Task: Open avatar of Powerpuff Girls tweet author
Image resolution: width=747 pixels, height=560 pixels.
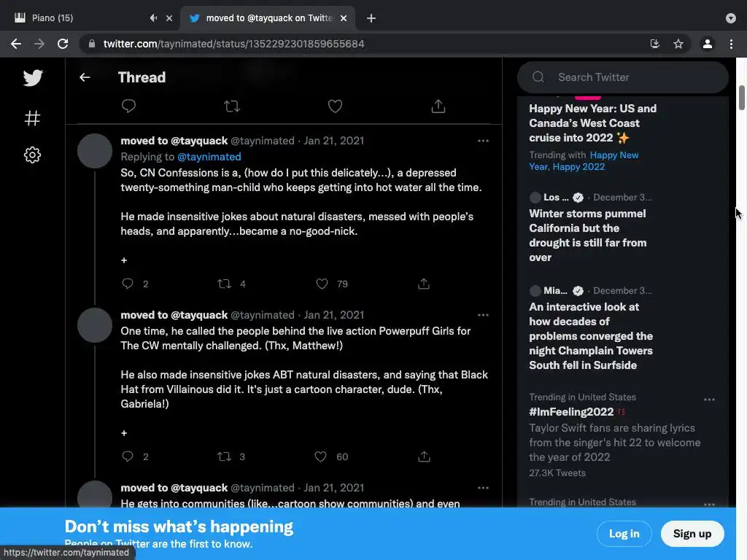Action: coord(95,325)
